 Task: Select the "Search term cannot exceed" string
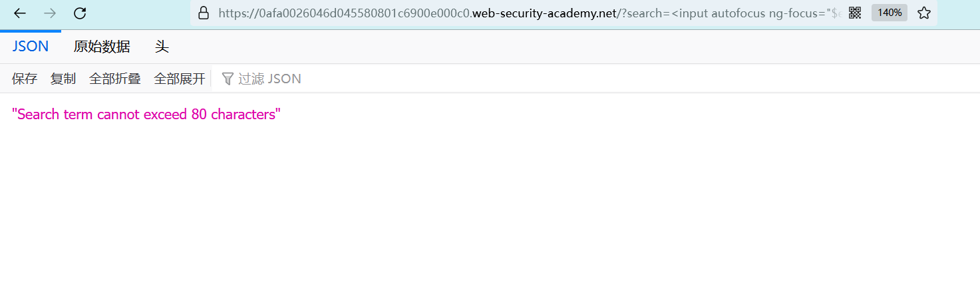[x=146, y=115]
